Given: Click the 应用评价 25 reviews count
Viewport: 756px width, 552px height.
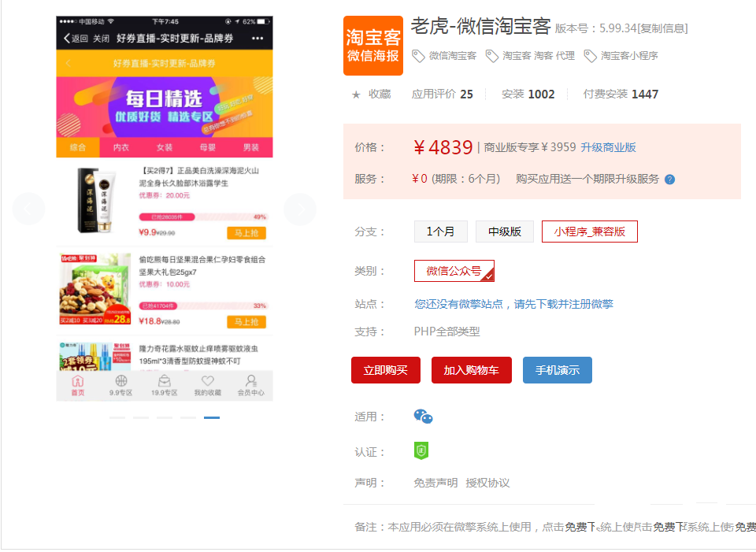Looking at the screenshot, I should click(x=442, y=94).
